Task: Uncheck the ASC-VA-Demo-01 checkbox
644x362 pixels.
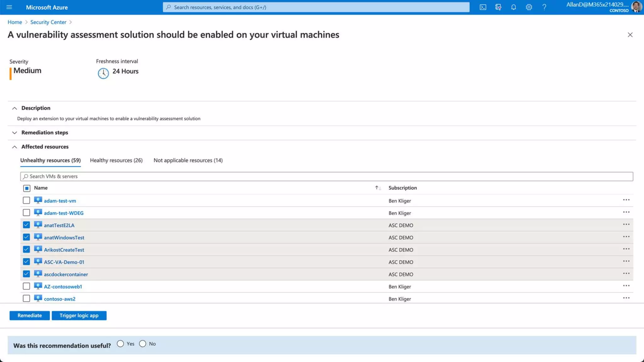Action: 26,262
